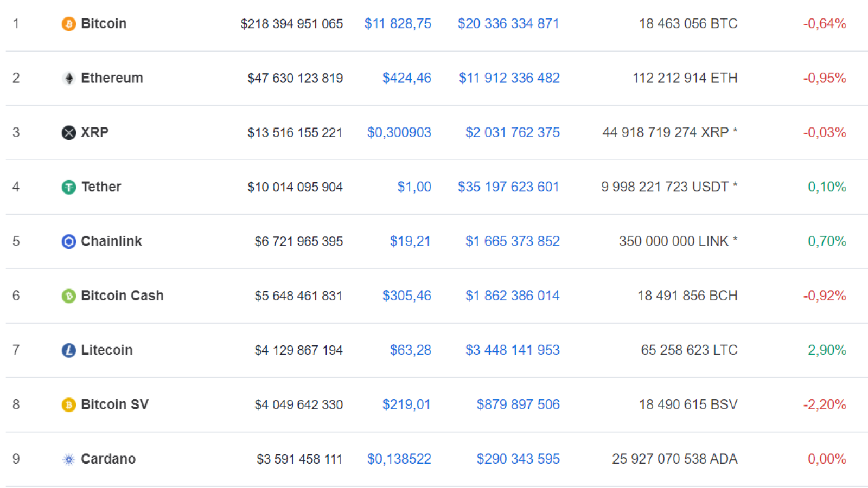This screenshot has height=488, width=868.
Task: Select market cap $47 630 123 819
Action: point(295,78)
